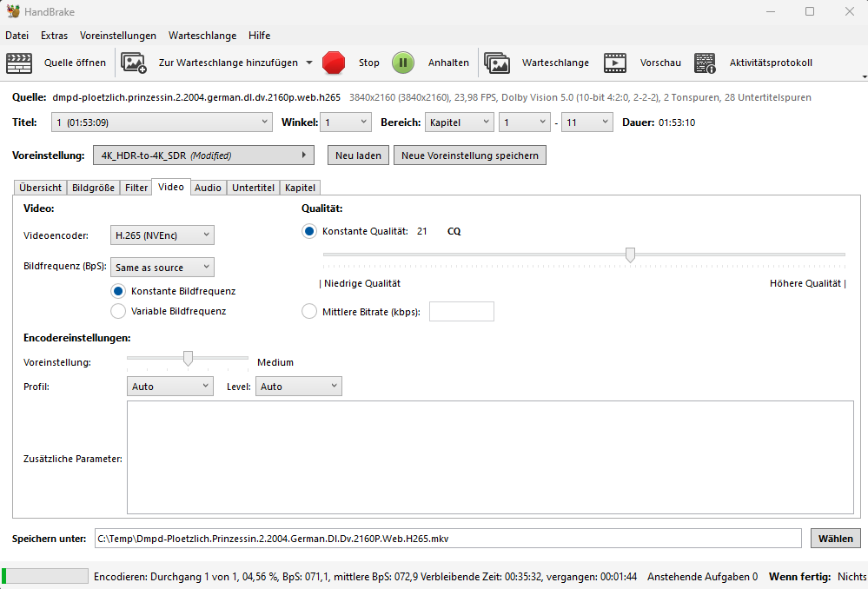The width and height of the screenshot is (868, 589).
Task: Click the Encodieren status text in status bar
Action: (x=365, y=576)
